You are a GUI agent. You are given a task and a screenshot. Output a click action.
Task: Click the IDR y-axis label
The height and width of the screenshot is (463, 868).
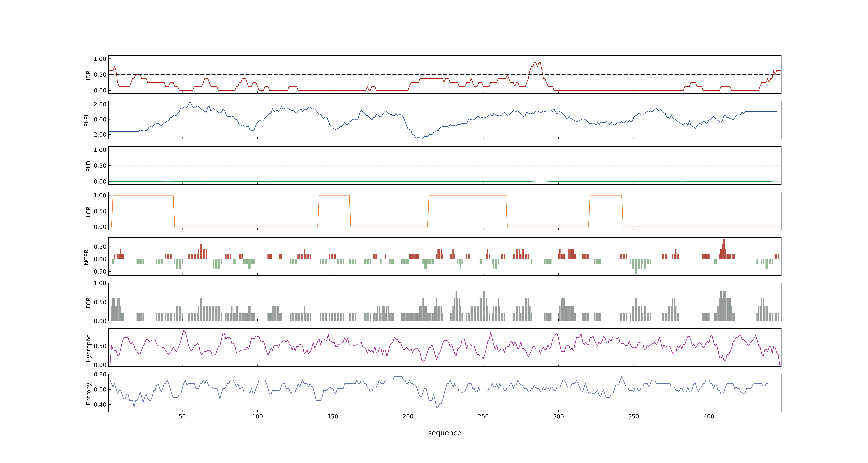[88, 75]
